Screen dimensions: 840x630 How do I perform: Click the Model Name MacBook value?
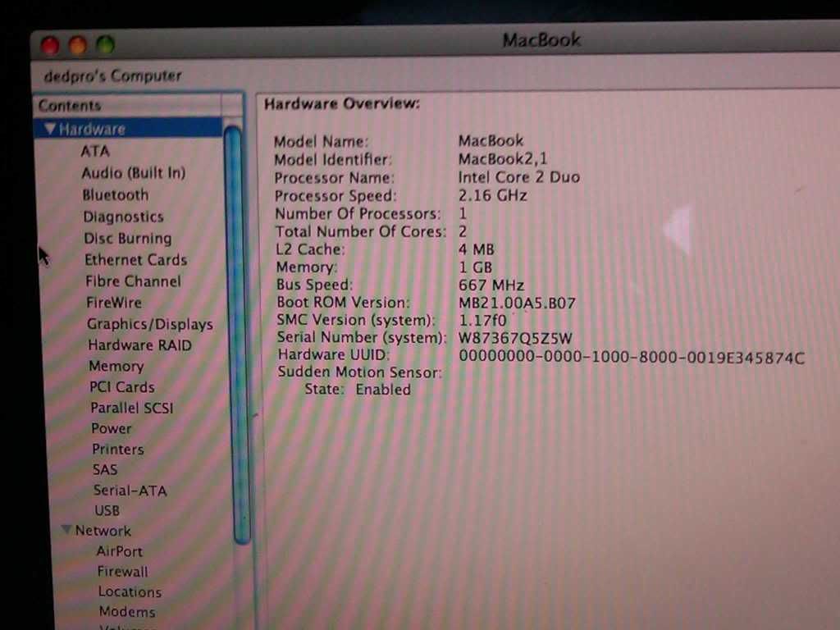[x=491, y=141]
